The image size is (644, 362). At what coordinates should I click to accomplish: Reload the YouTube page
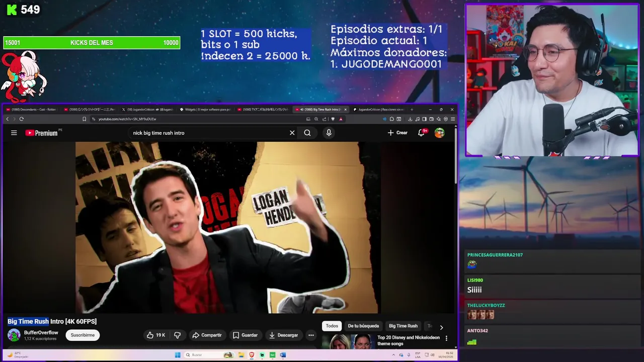21,119
